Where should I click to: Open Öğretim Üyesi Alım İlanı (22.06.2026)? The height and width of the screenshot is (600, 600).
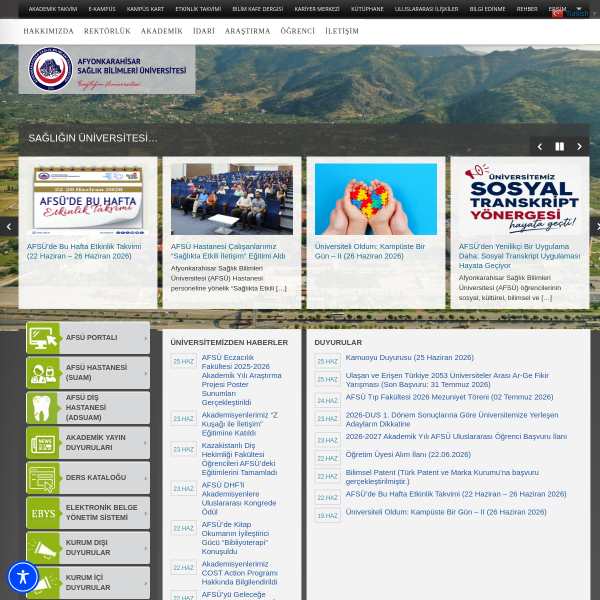(x=408, y=455)
